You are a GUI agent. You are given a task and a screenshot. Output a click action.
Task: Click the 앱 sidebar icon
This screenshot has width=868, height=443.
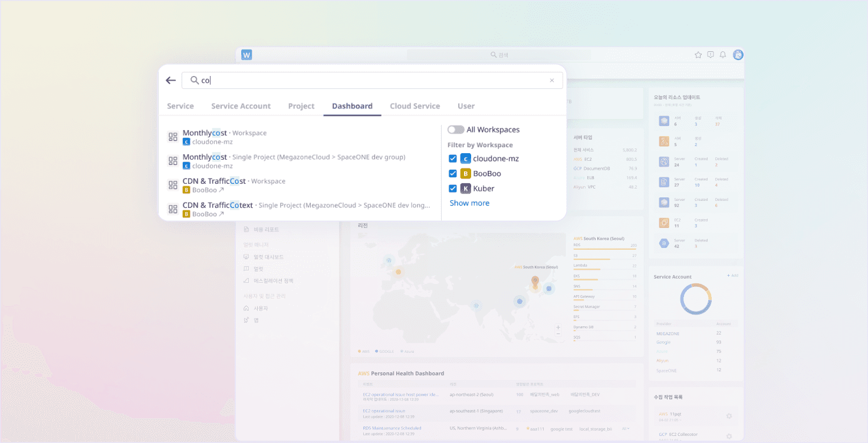tap(246, 320)
